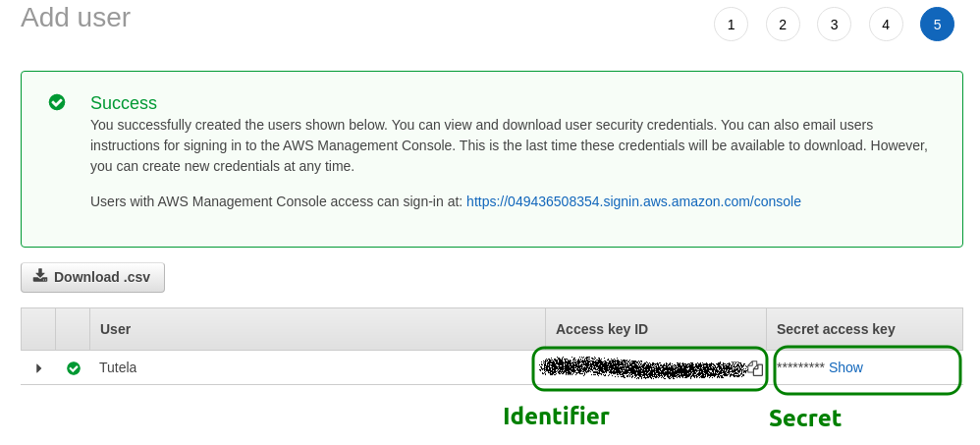This screenshot has width=980, height=445.
Task: Click the Access key ID column header
Action: [602, 329]
